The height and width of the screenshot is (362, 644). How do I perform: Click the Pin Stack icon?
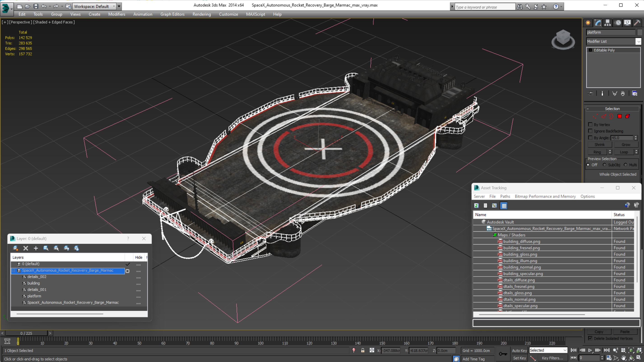[x=591, y=93]
